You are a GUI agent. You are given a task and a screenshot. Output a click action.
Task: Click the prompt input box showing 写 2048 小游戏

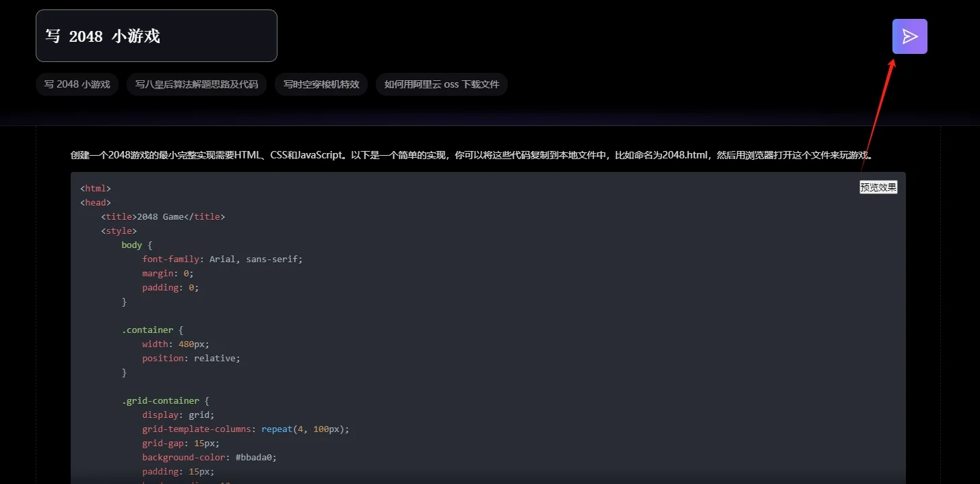coord(156,36)
